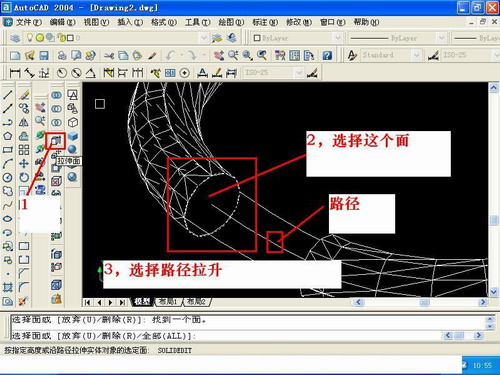
Task: Toggle the layer lightbulb on/off icon
Action: coord(30,37)
